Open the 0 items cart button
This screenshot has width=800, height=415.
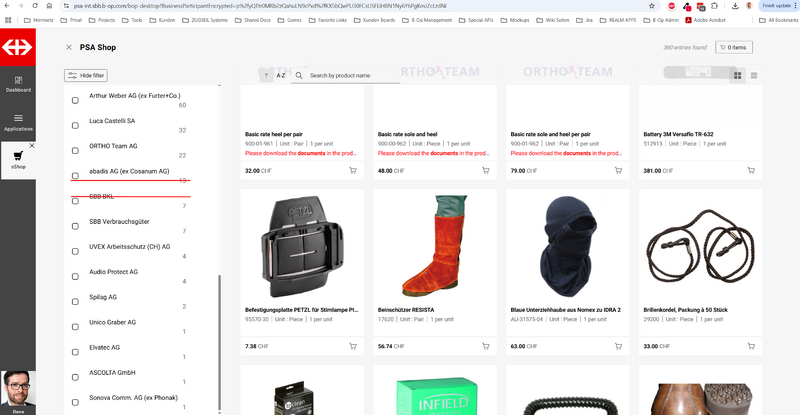[734, 47]
